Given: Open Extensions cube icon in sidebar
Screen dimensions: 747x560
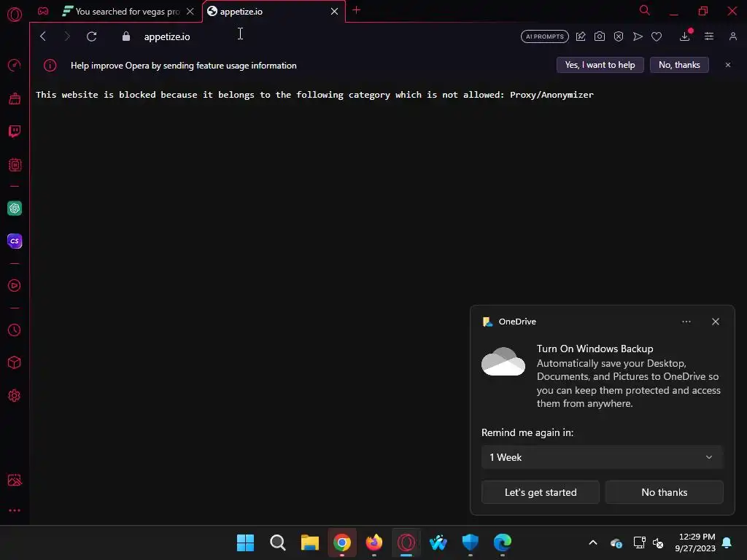Looking at the screenshot, I should [15, 363].
